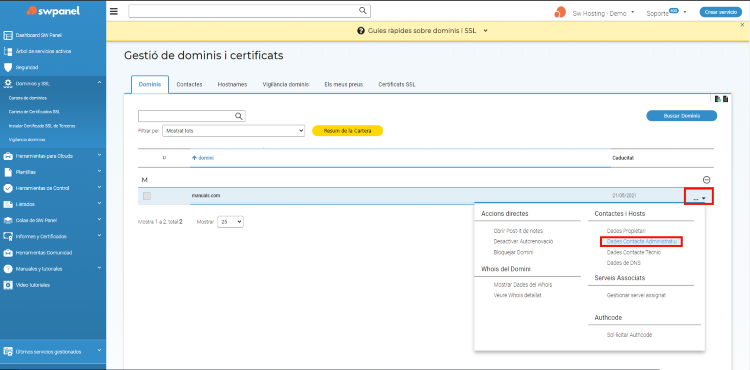The image size is (750, 370).
Task: Click Árbol de servicios activos icon
Action: (8, 51)
